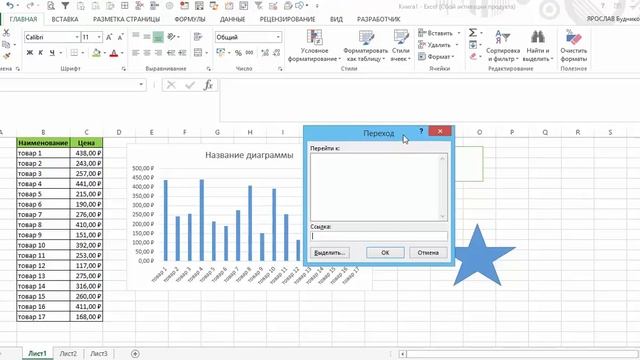Switch to the ВСТАВКА ribbon tab

[x=65, y=19]
